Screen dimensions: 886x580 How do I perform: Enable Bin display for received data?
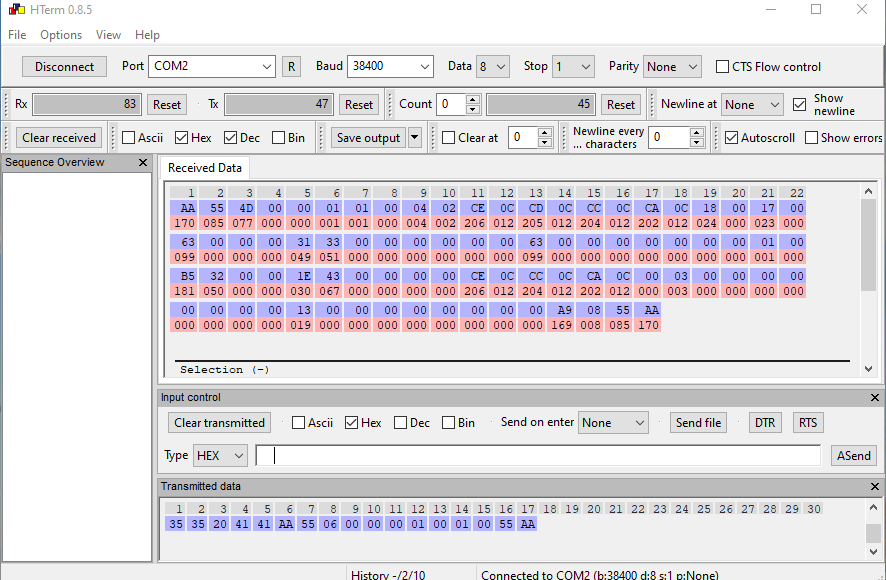click(x=278, y=138)
